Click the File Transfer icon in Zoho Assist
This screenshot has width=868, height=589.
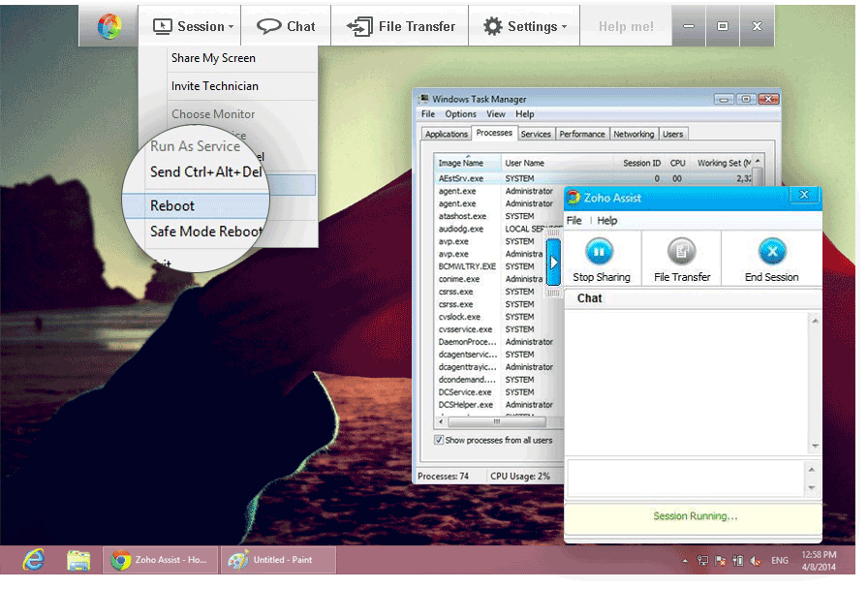682,252
